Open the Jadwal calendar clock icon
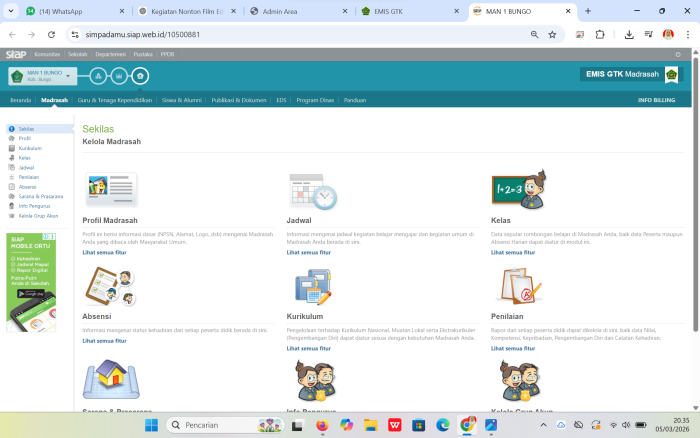Image resolution: width=700 pixels, height=438 pixels. pyautogui.click(x=312, y=190)
